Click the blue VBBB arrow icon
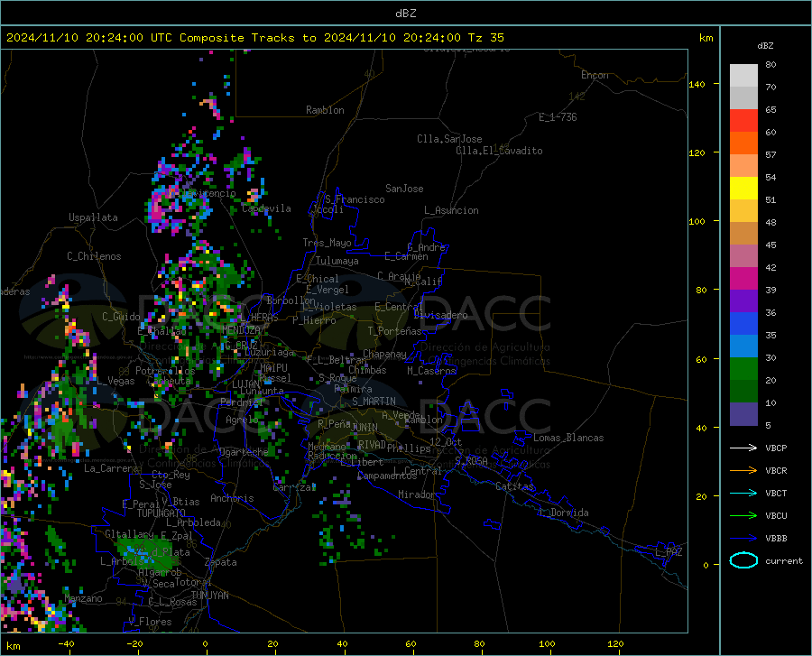 point(743,539)
